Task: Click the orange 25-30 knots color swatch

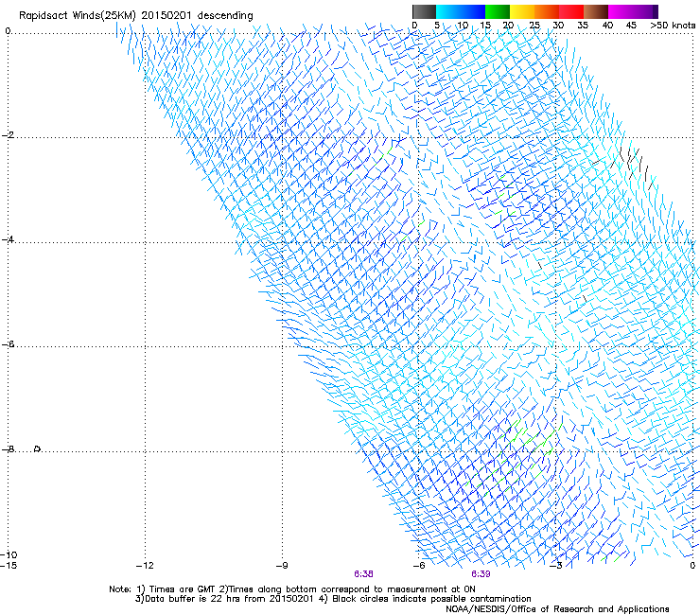Action: point(547,11)
